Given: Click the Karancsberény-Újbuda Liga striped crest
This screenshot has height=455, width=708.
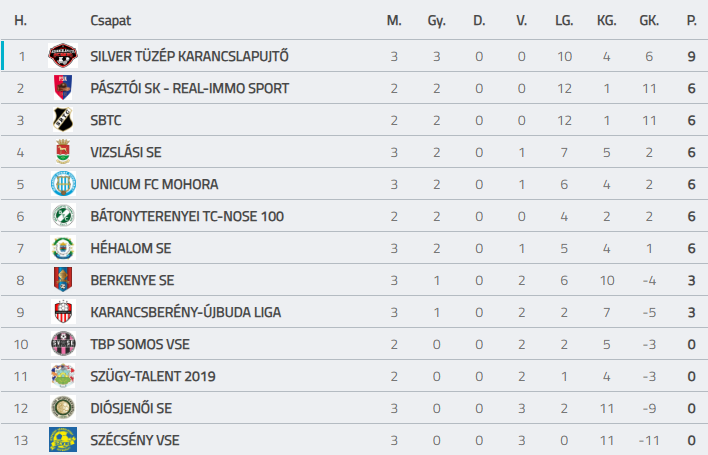Looking at the screenshot, I should pyautogui.click(x=63, y=312).
